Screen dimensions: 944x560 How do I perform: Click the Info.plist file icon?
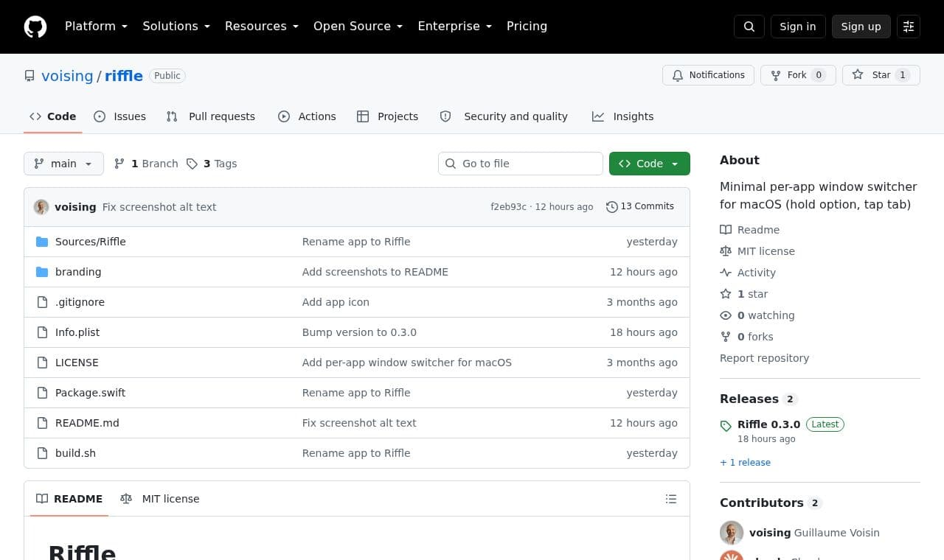click(x=42, y=332)
